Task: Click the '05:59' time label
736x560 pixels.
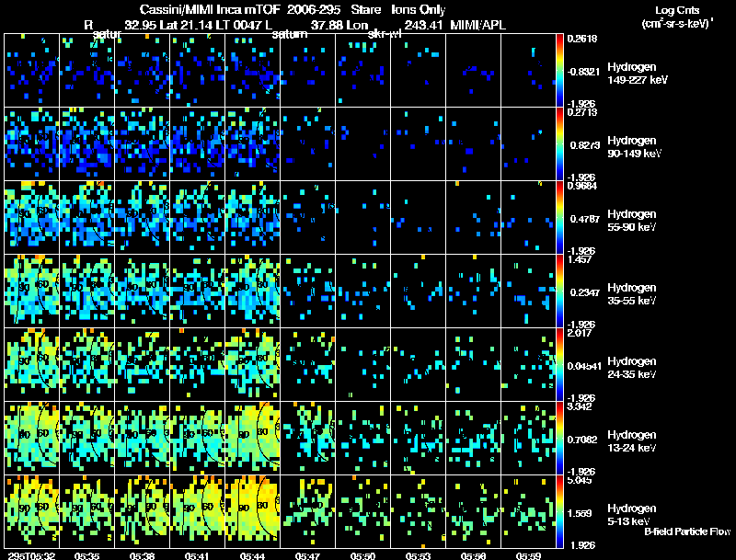Action: tap(528, 555)
